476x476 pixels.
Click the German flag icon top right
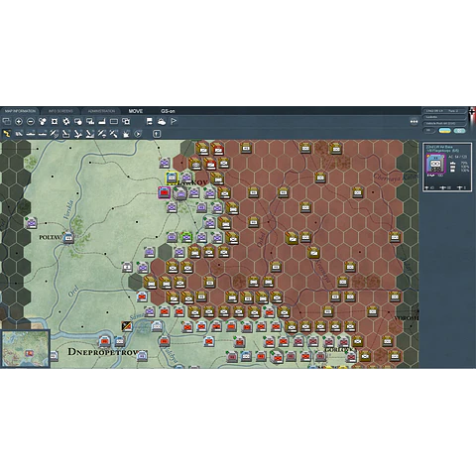(472, 113)
